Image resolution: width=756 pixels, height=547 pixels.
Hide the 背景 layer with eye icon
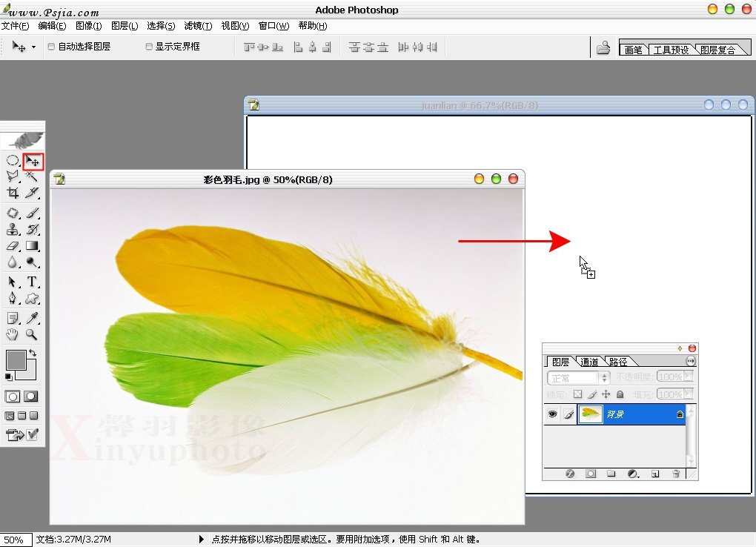point(552,414)
